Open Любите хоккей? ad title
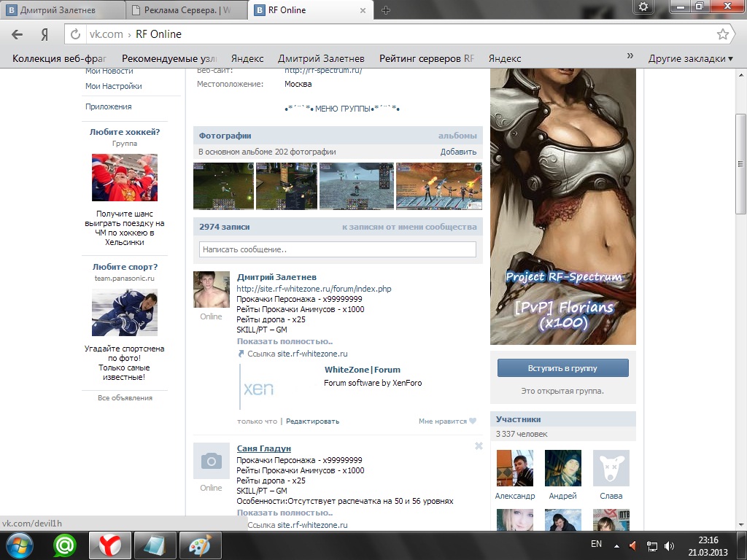Screen dimensions: 747x560 (125, 132)
